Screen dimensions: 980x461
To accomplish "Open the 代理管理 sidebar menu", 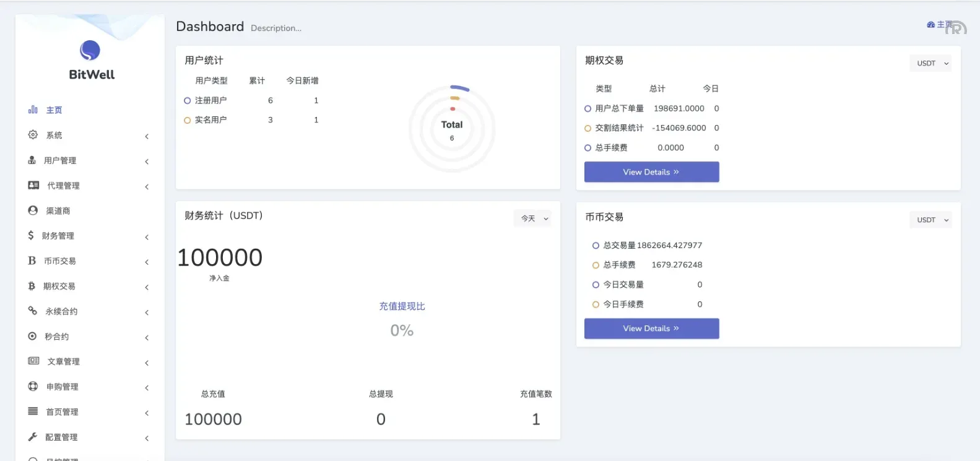I will point(90,186).
